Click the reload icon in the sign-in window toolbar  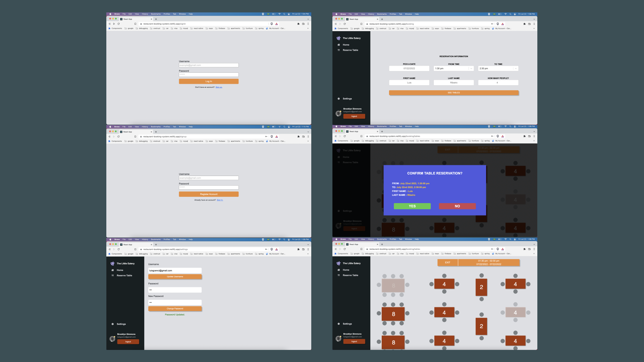tap(118, 24)
